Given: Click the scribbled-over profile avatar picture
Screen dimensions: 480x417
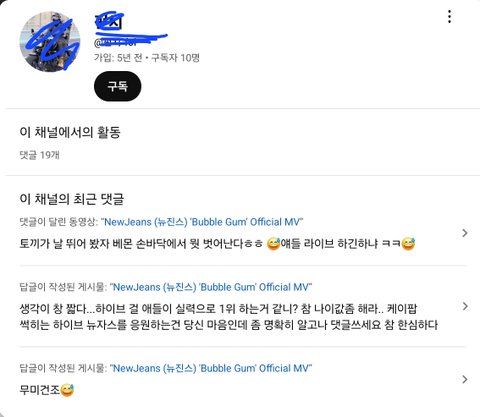Looking at the screenshot, I should pos(50,42).
